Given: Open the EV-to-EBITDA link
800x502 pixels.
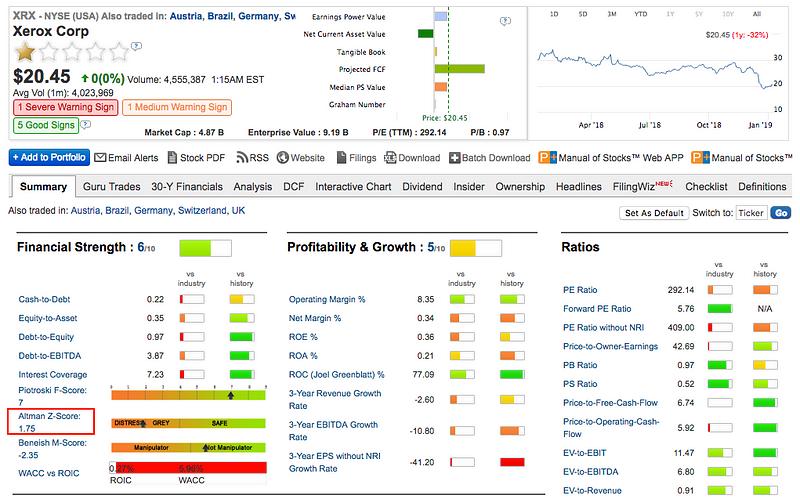Looking at the screenshot, I should pos(591,472).
